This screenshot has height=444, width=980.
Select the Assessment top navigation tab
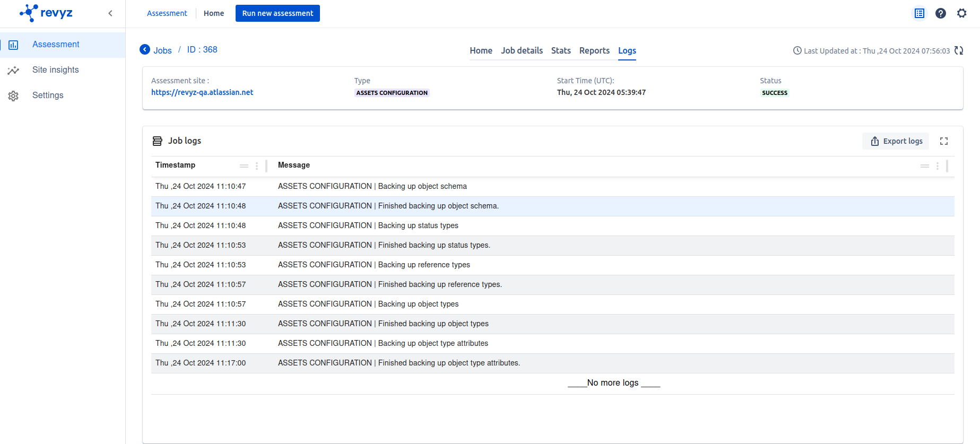coord(167,13)
